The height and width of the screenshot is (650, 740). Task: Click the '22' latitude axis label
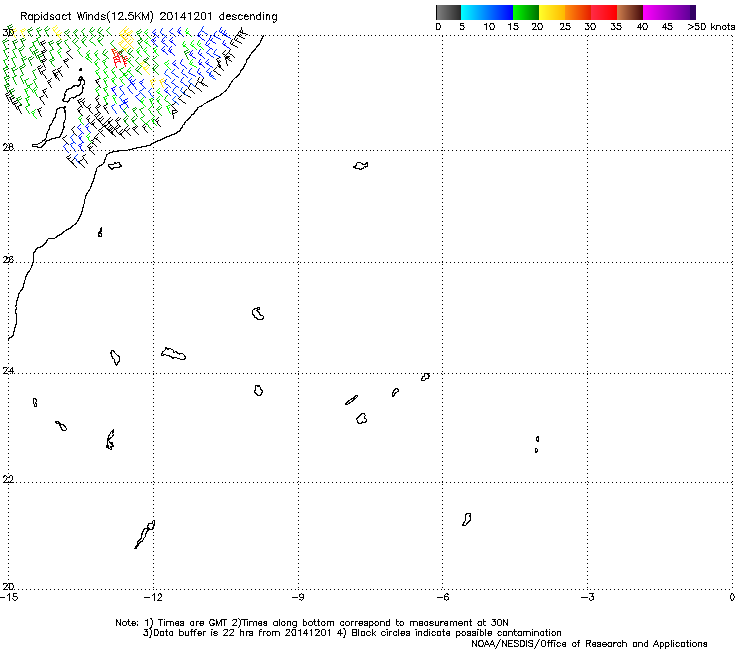coord(8,480)
